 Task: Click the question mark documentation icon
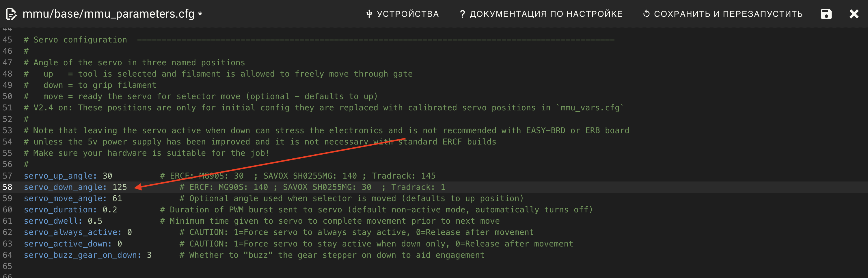463,14
